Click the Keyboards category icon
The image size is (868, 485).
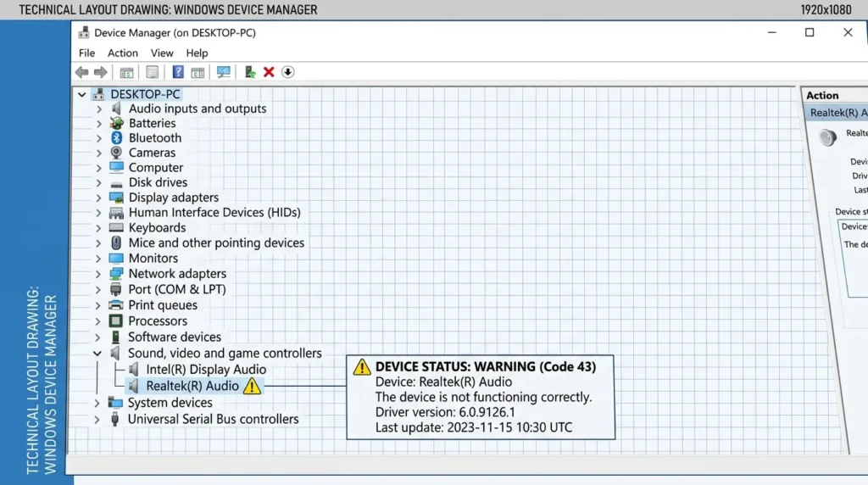116,227
